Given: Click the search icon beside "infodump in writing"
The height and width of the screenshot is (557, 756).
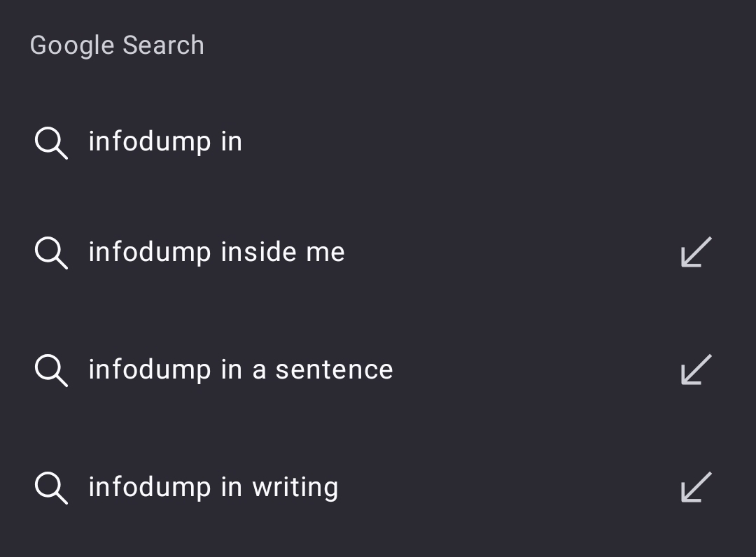Looking at the screenshot, I should tap(51, 488).
